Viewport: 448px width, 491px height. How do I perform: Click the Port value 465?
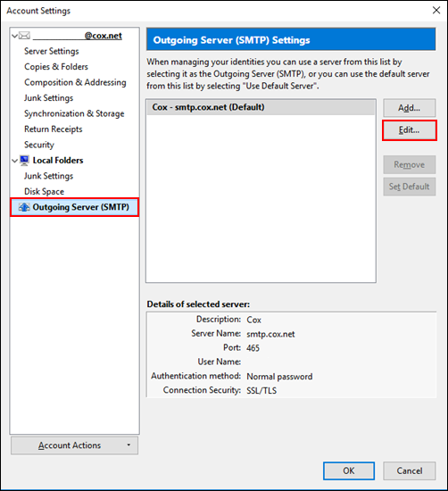pos(253,348)
